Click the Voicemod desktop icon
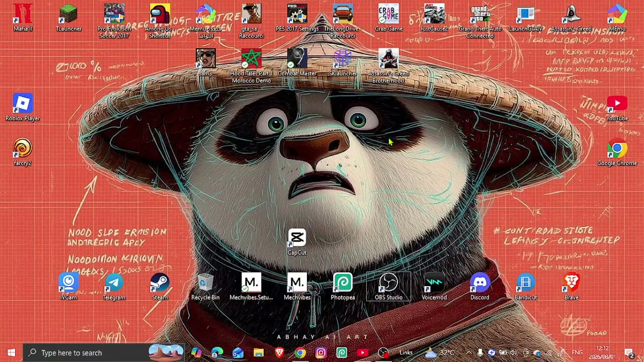The height and width of the screenshot is (362, 644). (x=434, y=287)
